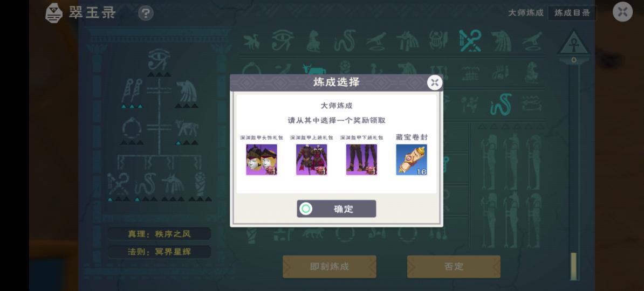Close the 翠玉录 screen with top-right X
The width and height of the screenshot is (644, 291).
(622, 12)
